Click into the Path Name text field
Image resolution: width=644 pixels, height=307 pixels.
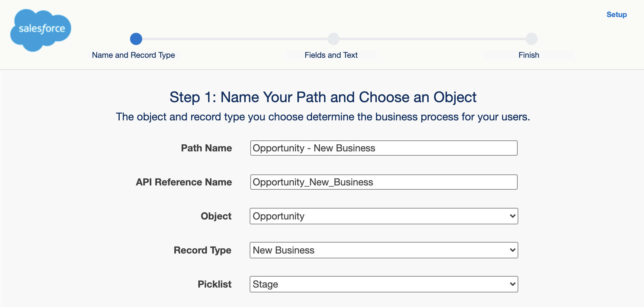coord(384,148)
